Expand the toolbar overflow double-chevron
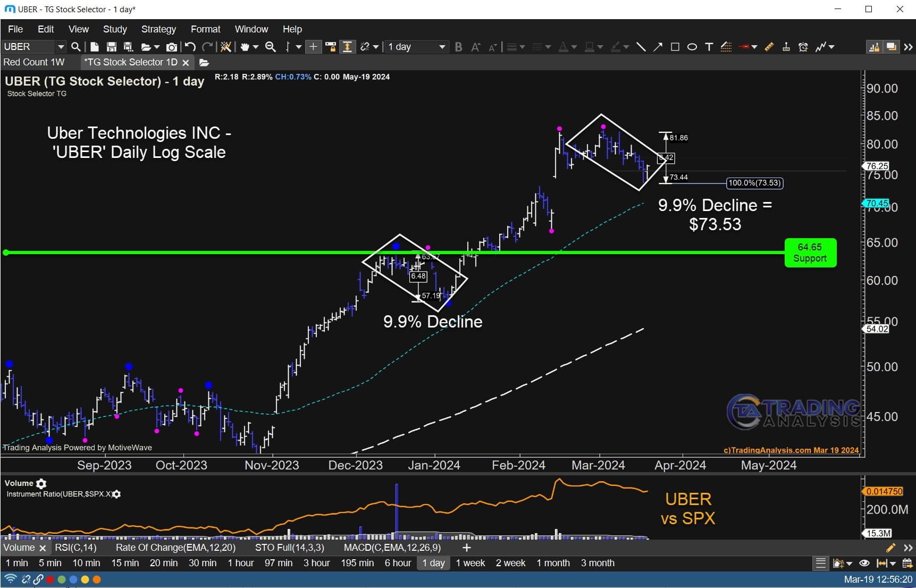Image resolution: width=916 pixels, height=588 pixels. [x=908, y=47]
